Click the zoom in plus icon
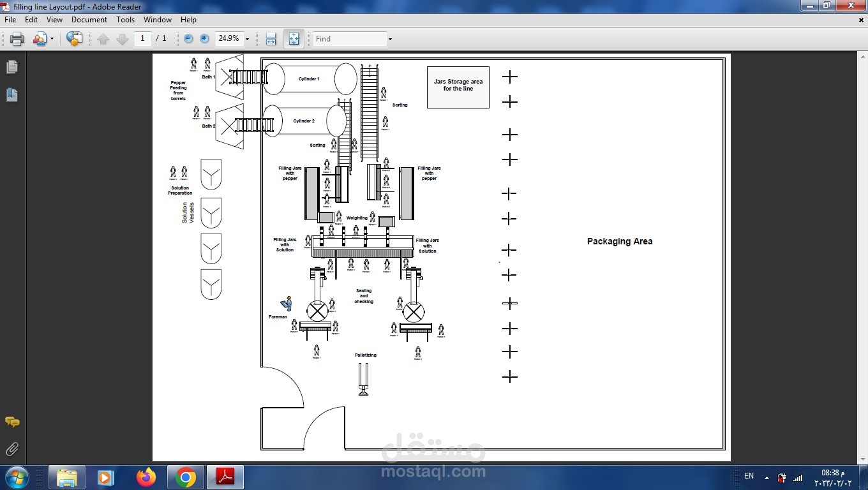This screenshot has height=490, width=868. click(x=204, y=38)
